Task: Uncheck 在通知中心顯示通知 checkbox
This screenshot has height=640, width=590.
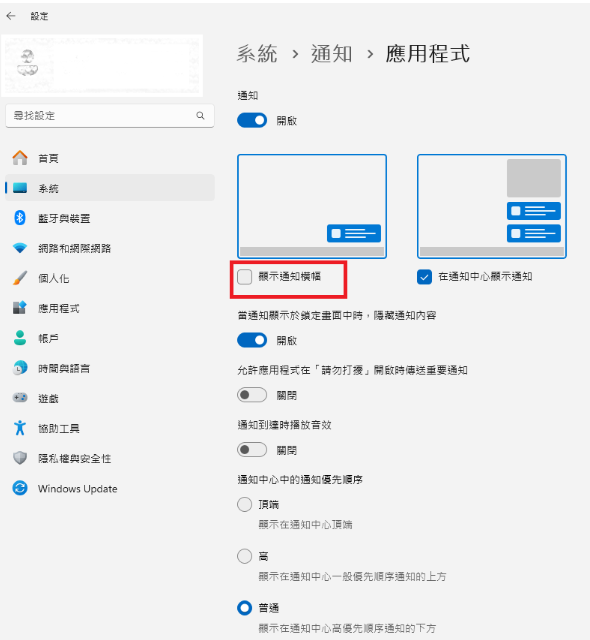Action: tap(424, 277)
